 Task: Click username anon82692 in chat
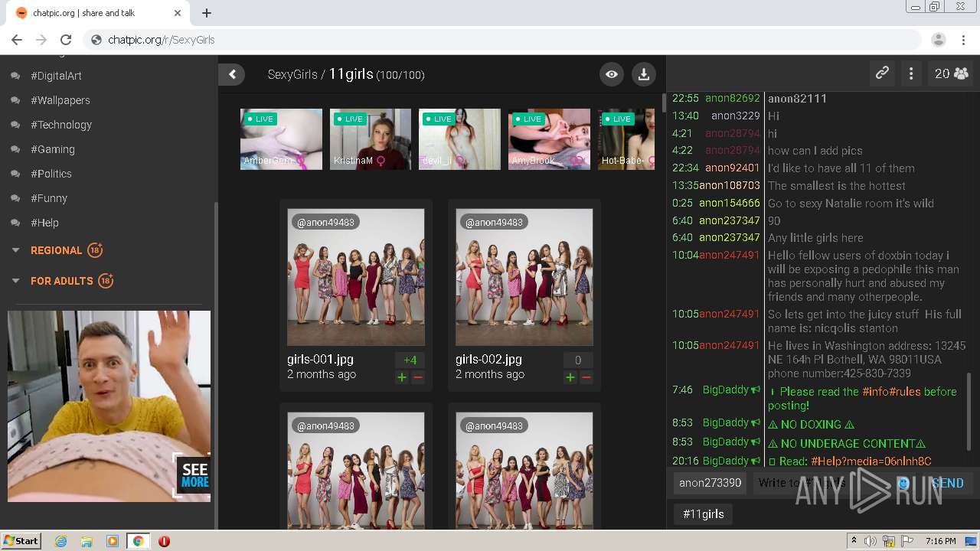tap(733, 98)
